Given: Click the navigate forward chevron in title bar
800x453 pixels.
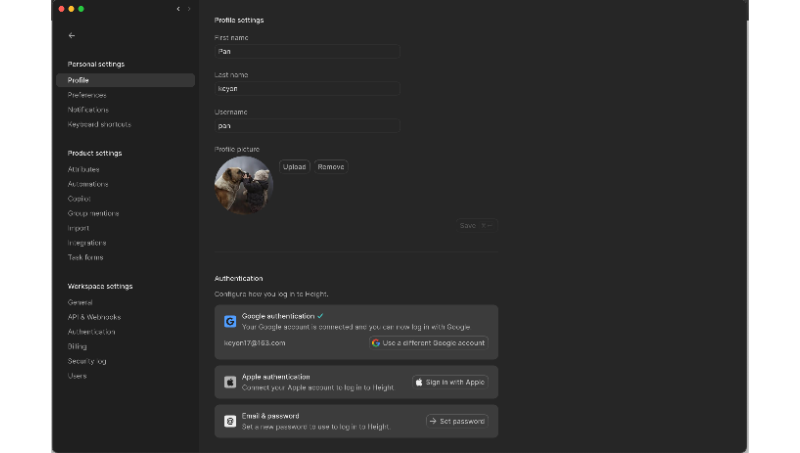Looking at the screenshot, I should click(x=189, y=9).
